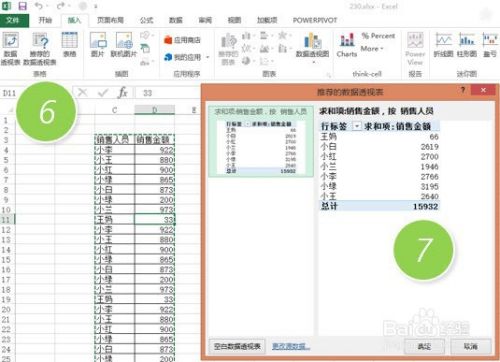
Task: Switch to the Add-ins (加载项) tab
Action: click(267, 20)
